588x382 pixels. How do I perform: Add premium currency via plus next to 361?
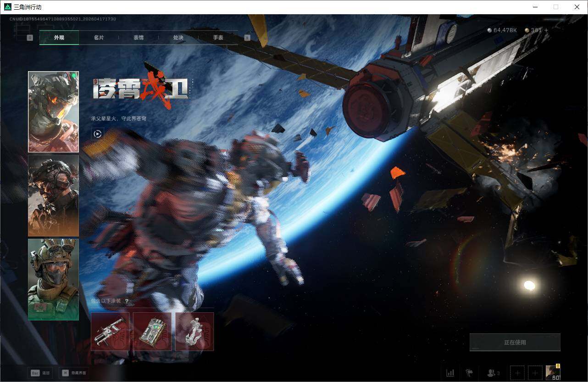546,30
